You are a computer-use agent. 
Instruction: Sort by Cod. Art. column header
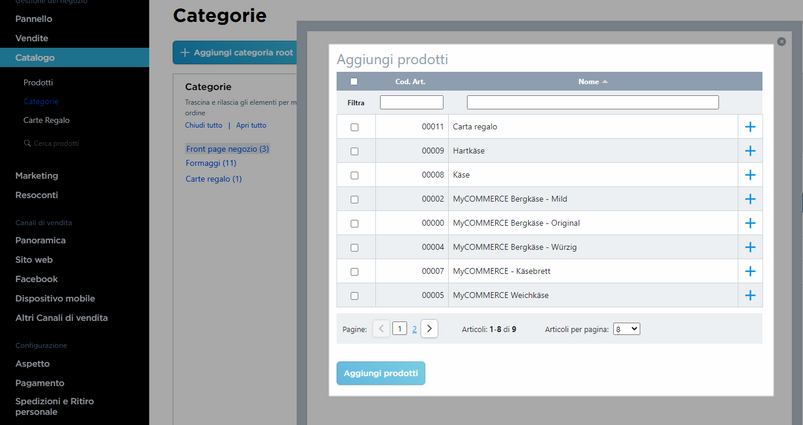point(410,82)
